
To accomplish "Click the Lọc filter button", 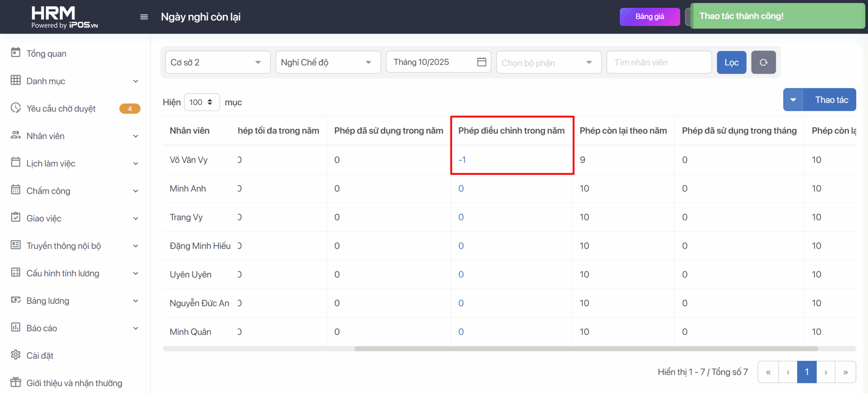I will (731, 62).
